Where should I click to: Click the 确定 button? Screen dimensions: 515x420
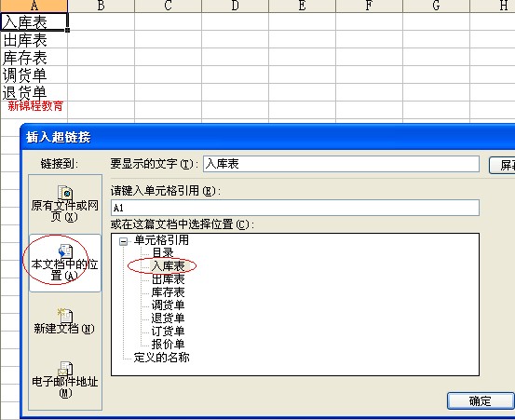481,401
